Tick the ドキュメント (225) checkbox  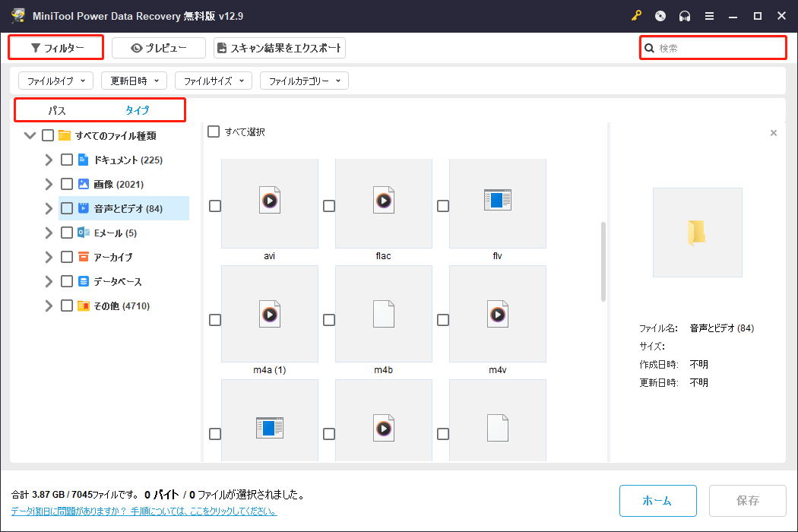tap(67, 160)
